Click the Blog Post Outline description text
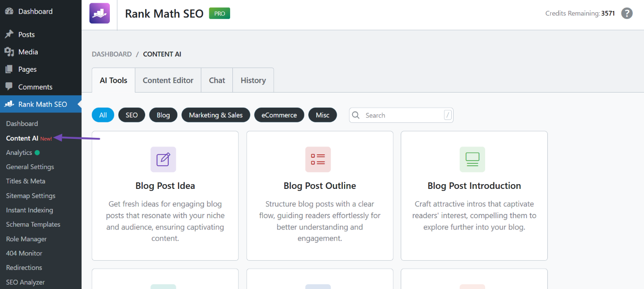 [x=320, y=221]
